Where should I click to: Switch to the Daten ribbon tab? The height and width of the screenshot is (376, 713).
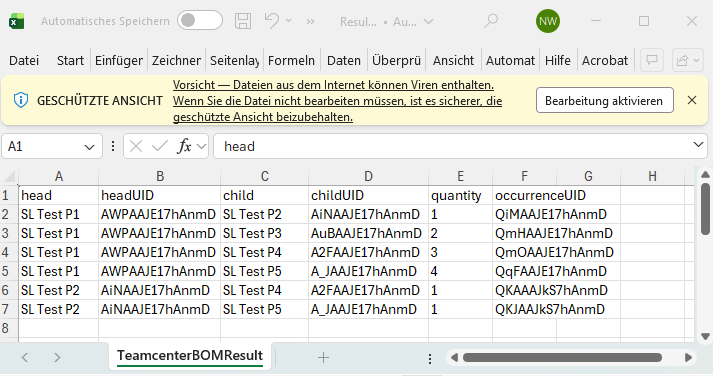tap(344, 60)
